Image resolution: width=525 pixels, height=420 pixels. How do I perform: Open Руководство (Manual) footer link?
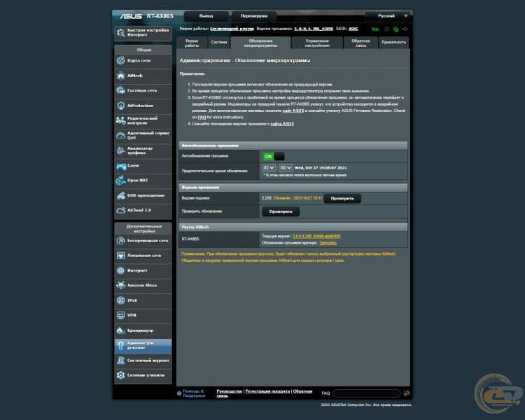click(x=229, y=391)
